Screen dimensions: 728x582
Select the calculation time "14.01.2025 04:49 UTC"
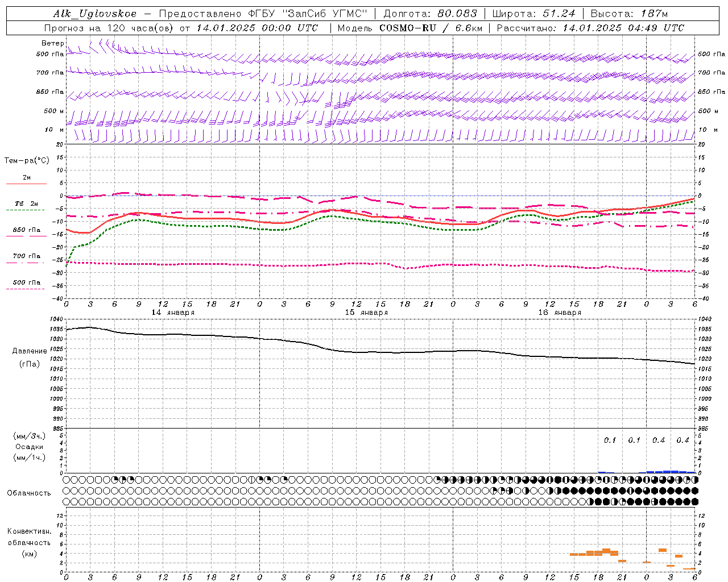coord(623,28)
